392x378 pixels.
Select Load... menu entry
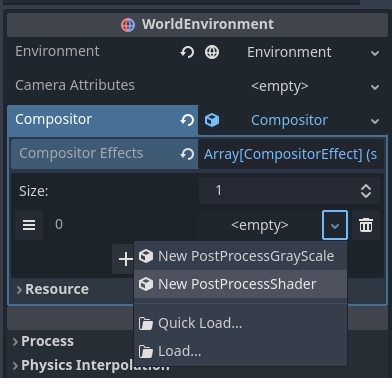click(x=240, y=351)
